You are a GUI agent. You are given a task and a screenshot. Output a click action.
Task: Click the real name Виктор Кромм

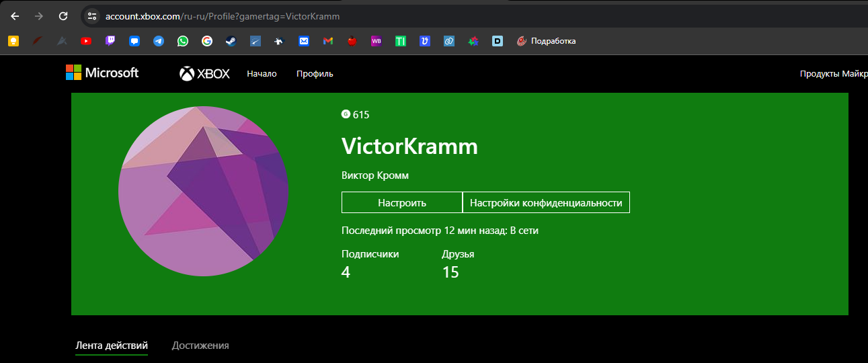point(375,175)
